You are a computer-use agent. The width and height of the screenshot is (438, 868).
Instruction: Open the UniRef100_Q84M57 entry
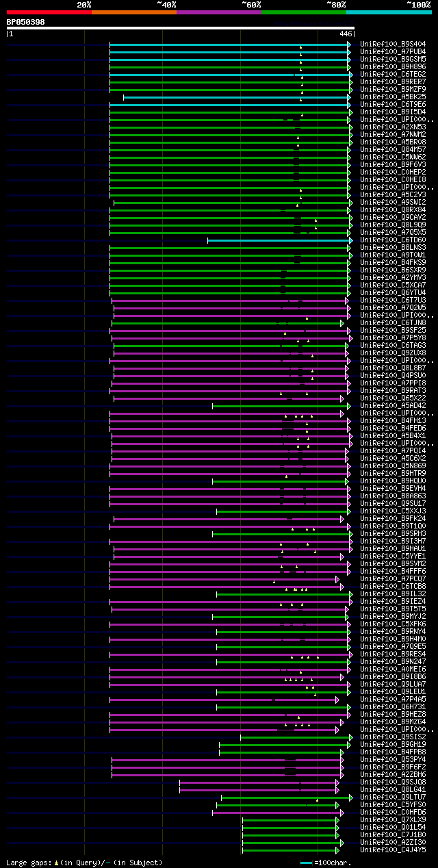tap(393, 150)
